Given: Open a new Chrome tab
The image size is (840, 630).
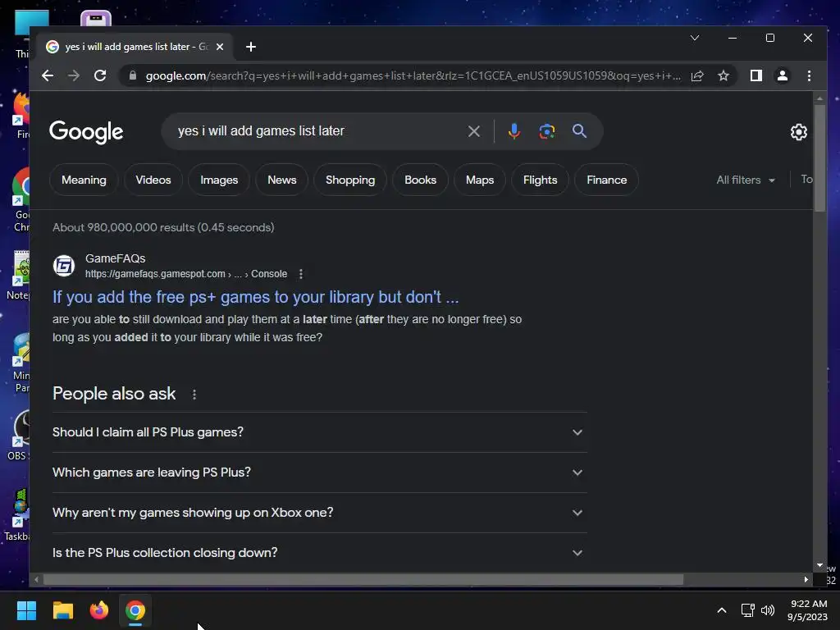Looking at the screenshot, I should (251, 47).
